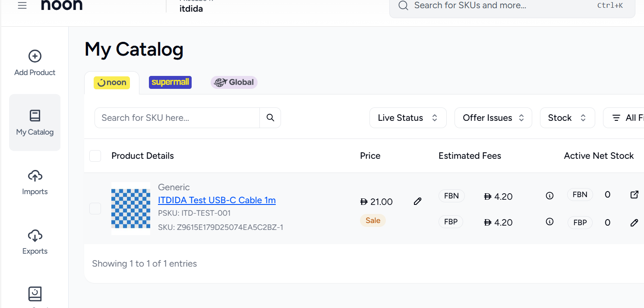Image resolution: width=644 pixels, height=308 pixels.
Task: Click the magnifier in the top search bar
Action: click(x=403, y=6)
